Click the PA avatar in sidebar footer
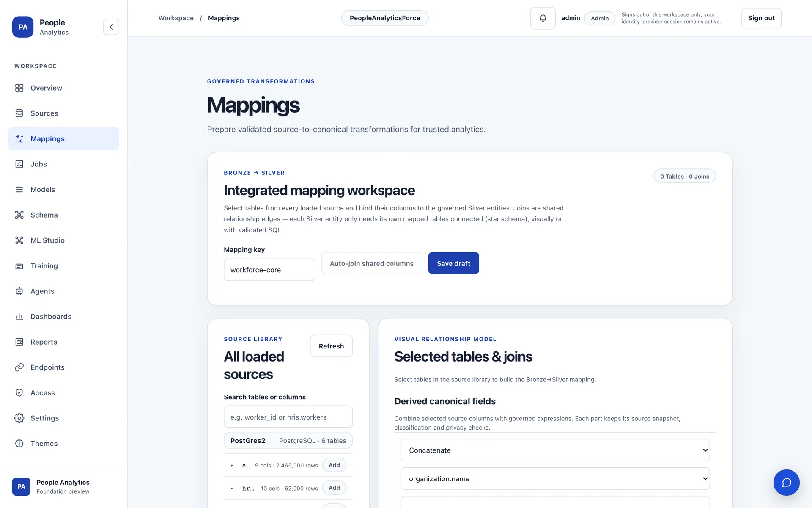This screenshot has width=812, height=508. (21, 486)
